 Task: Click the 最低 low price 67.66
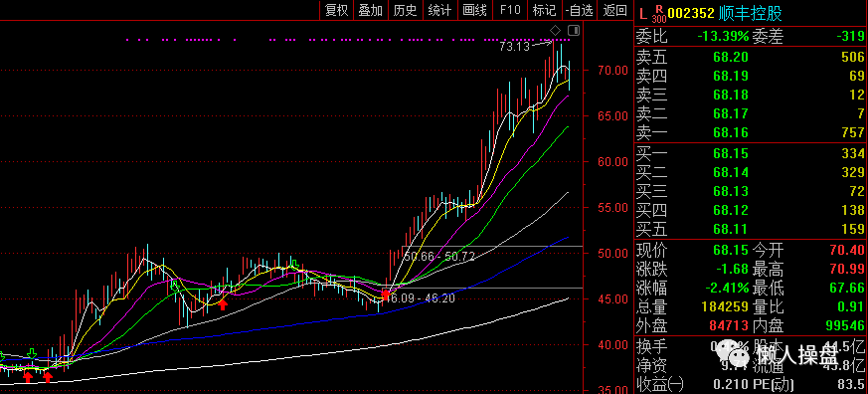pos(847,289)
